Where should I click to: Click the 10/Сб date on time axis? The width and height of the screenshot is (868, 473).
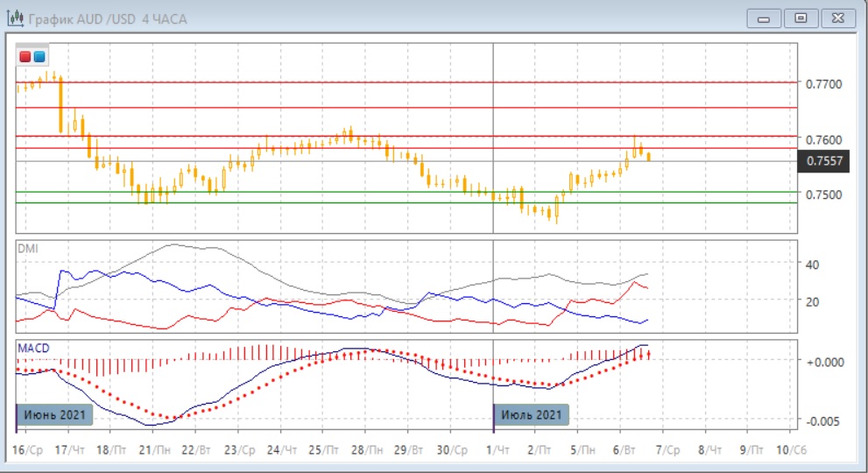(792, 449)
